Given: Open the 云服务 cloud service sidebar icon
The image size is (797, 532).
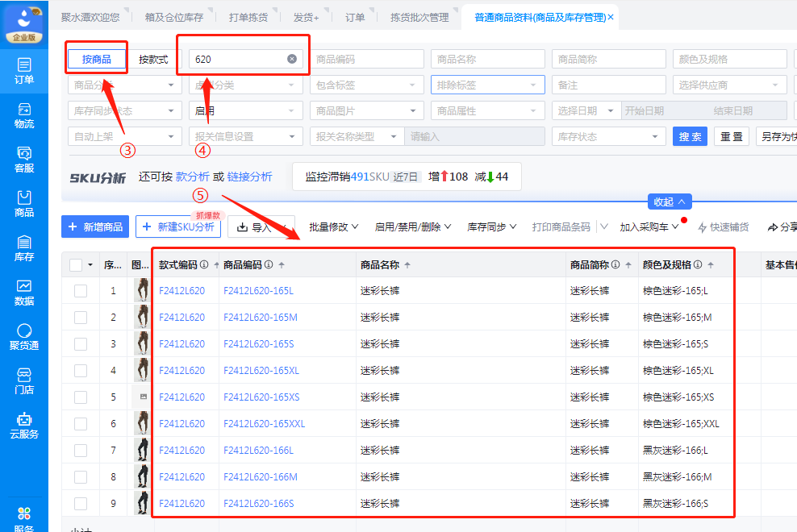Looking at the screenshot, I should [24, 426].
